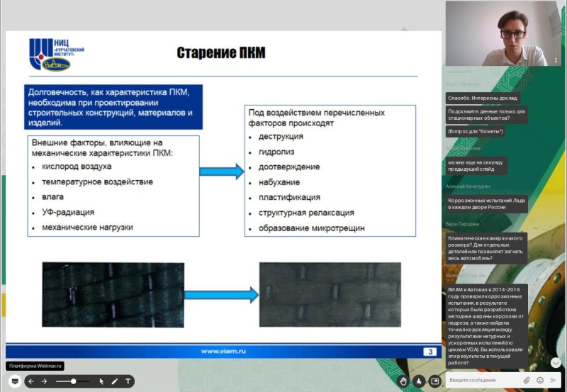Click the send message arrow icon
Image resolution: width=567 pixels, height=392 pixels.
click(x=553, y=380)
